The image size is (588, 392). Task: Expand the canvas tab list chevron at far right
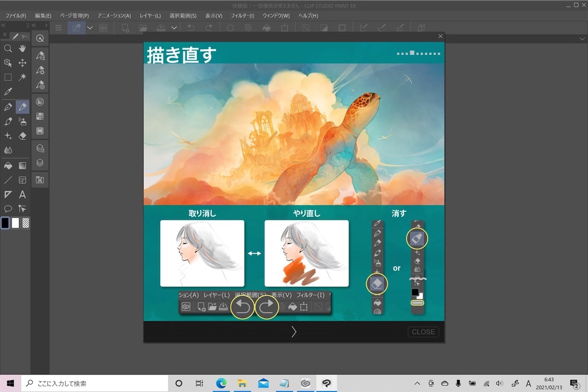click(582, 38)
